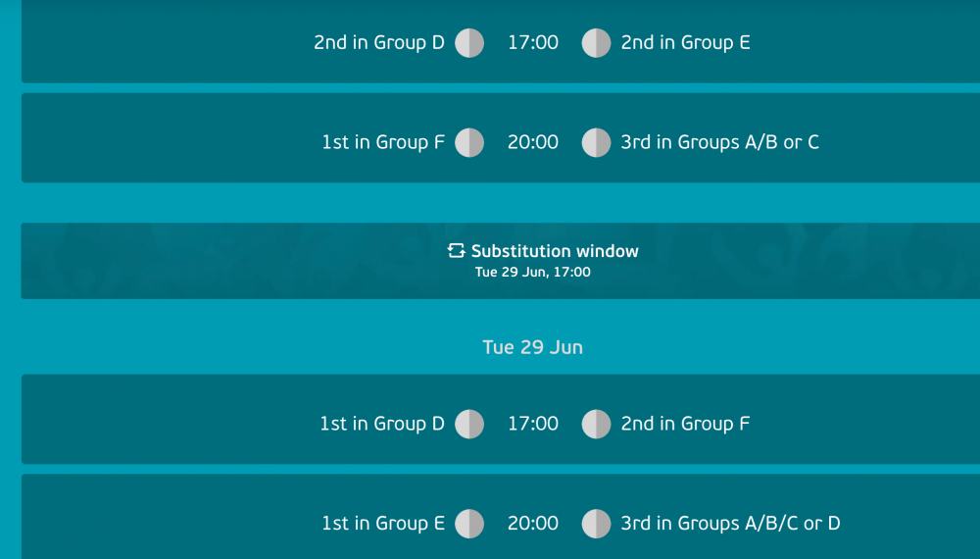Select "3rd in Groups A/B/C or D" text
The width and height of the screenshot is (980, 559).
coord(730,524)
